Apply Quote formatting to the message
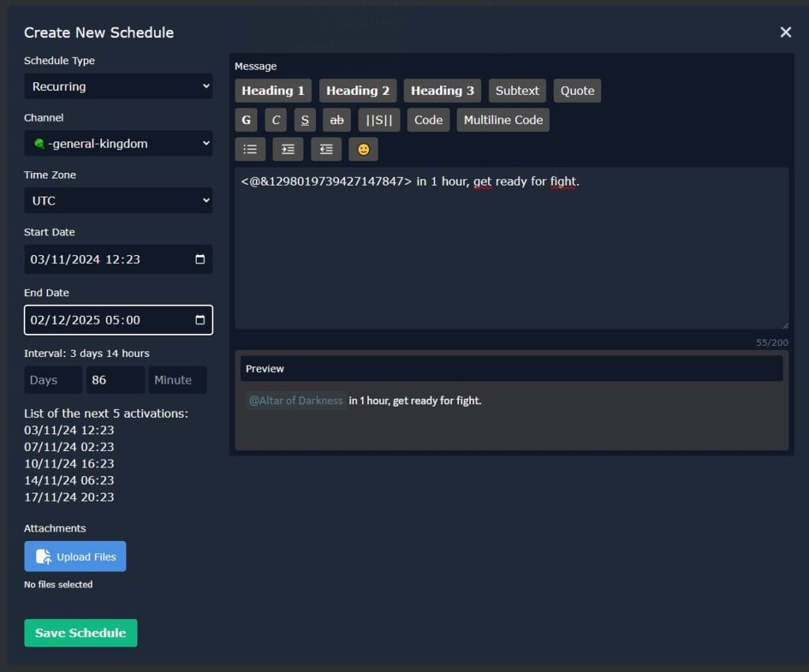The height and width of the screenshot is (672, 809). [578, 90]
